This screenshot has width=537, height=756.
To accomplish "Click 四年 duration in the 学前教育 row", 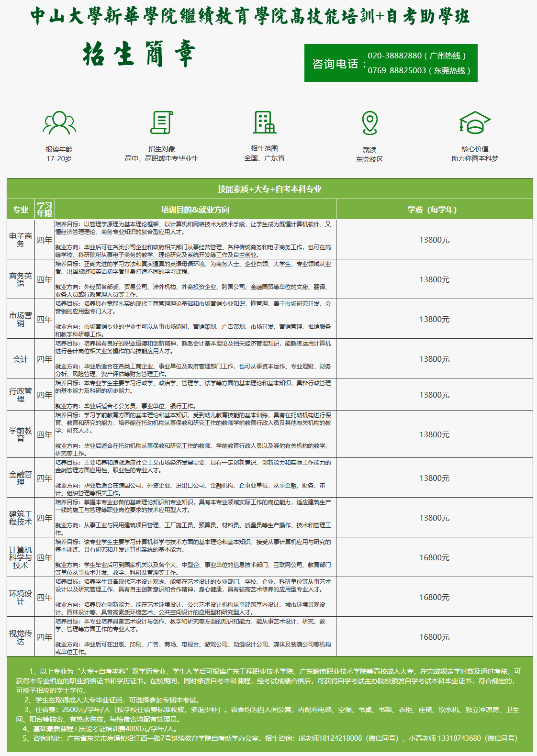I will click(45, 434).
